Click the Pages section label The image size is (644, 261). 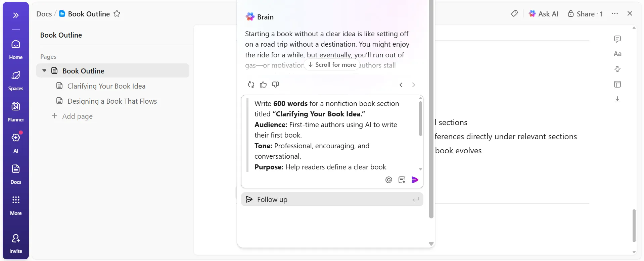[x=48, y=57]
